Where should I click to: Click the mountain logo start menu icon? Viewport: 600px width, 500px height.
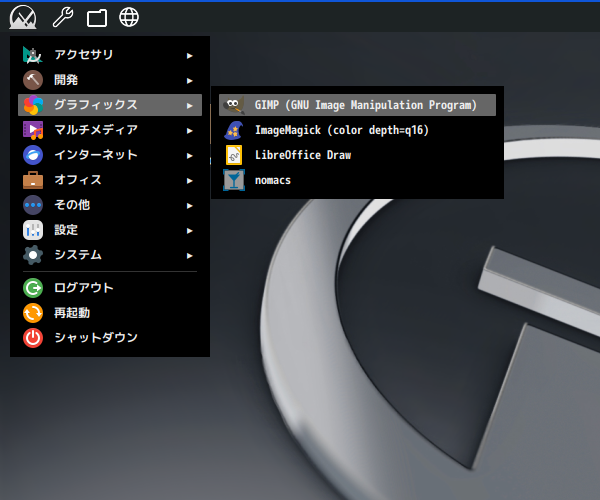click(23, 17)
